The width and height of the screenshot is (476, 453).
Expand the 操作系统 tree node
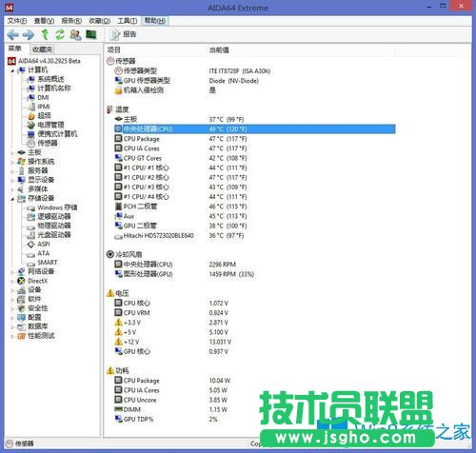coord(12,162)
